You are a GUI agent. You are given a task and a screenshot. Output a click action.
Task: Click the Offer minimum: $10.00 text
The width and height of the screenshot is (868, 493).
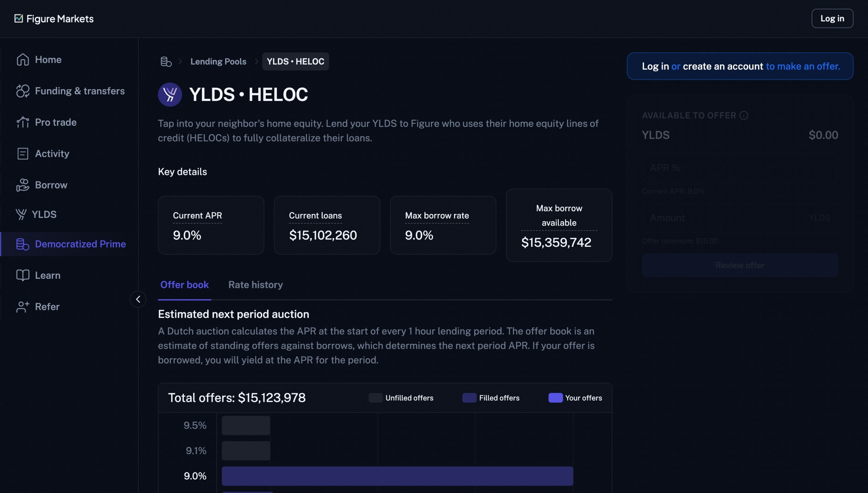[680, 241]
